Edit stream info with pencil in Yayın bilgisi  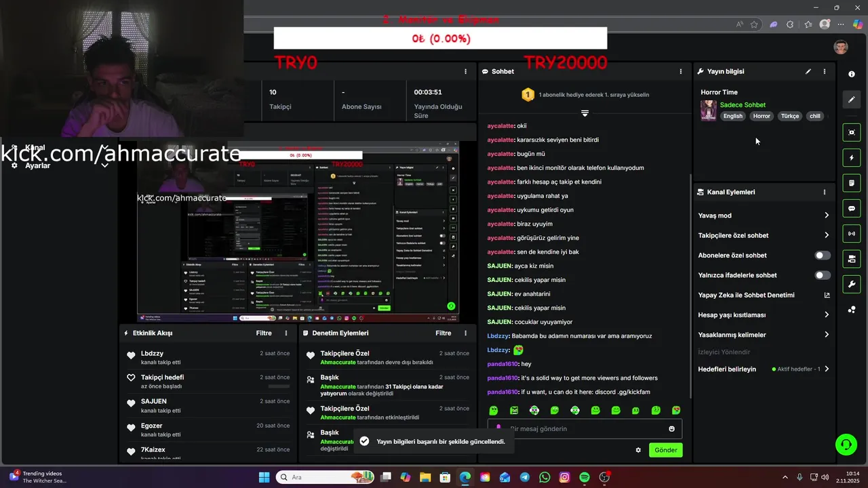coord(808,71)
